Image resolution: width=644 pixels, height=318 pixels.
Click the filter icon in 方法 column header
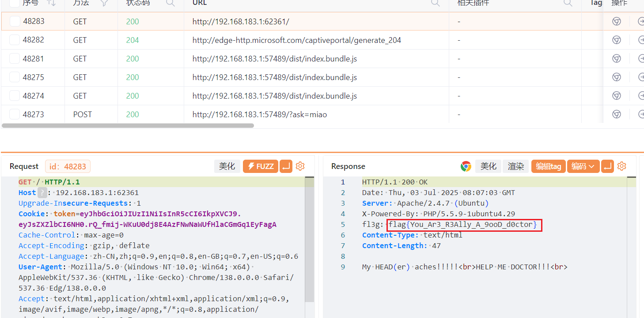coord(104,3)
